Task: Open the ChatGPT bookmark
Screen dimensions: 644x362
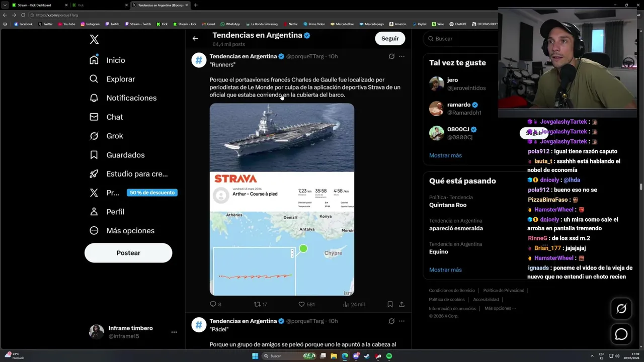Action: coord(458,24)
